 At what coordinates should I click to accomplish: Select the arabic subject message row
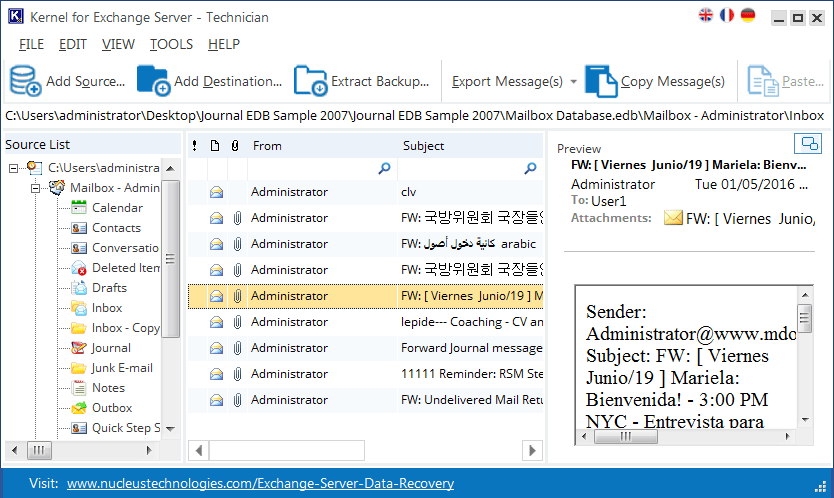[366, 244]
